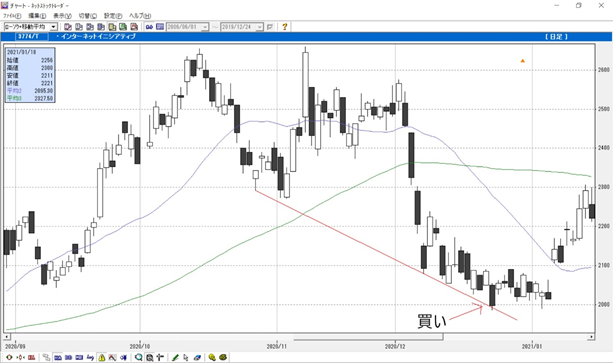
Task: Select the green pencil drawing tool
Action: [x=175, y=357]
